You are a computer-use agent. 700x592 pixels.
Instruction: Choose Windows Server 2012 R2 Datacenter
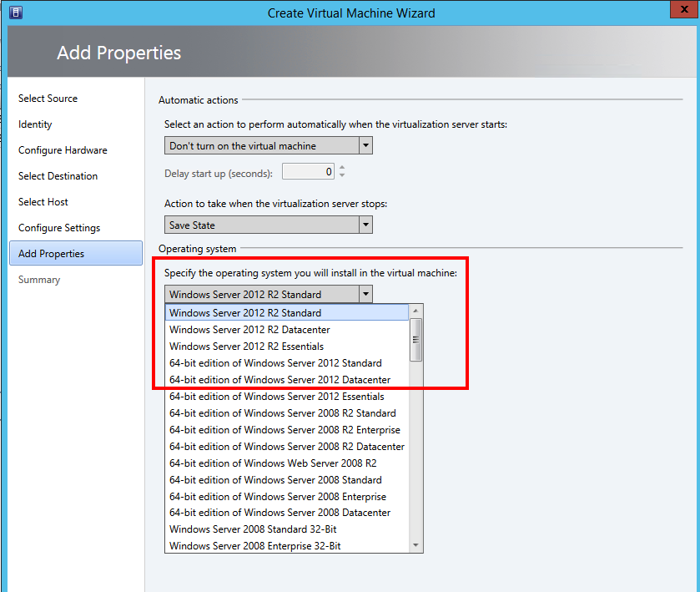tap(287, 330)
